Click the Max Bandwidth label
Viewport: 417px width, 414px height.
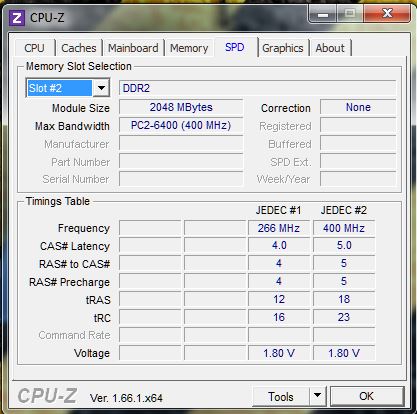72,126
